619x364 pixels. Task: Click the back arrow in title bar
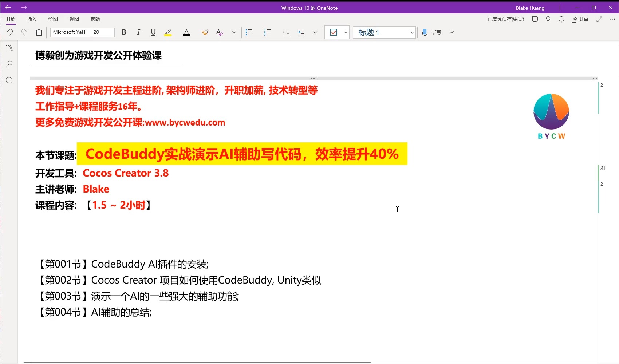tap(8, 8)
